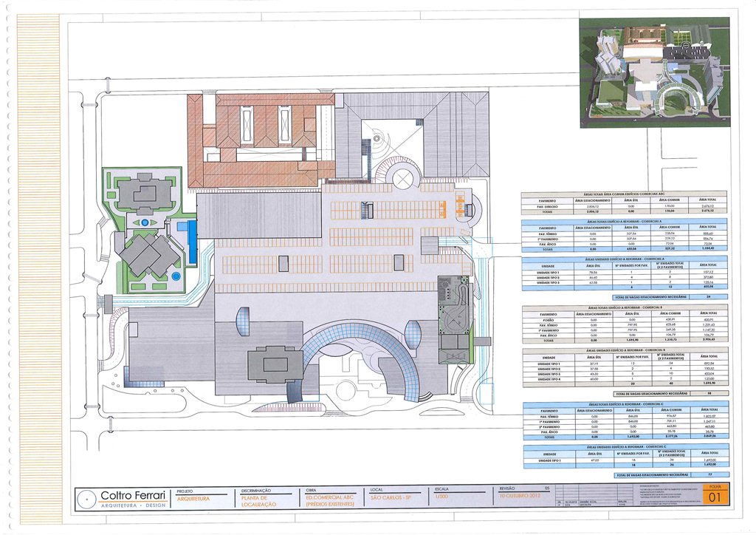Click the 3D aerial rendering thumbnail
This screenshot has width=756, height=535.
click(x=653, y=67)
